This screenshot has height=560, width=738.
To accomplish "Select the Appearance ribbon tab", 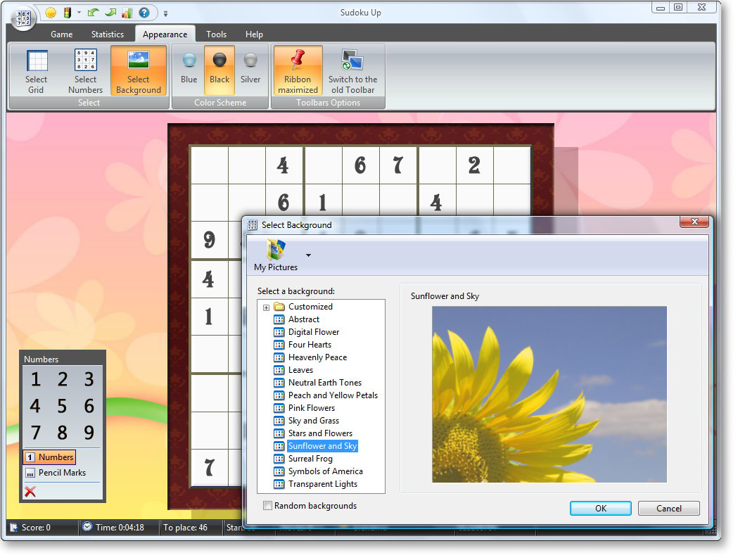I will coord(165,34).
